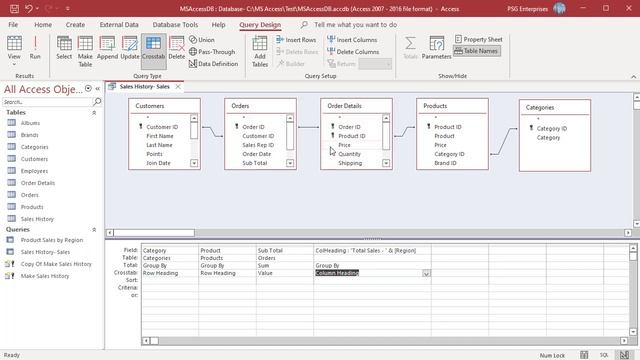Viewport: 640px width, 360px height.
Task: Switch to the Create tab
Action: [x=76, y=24]
